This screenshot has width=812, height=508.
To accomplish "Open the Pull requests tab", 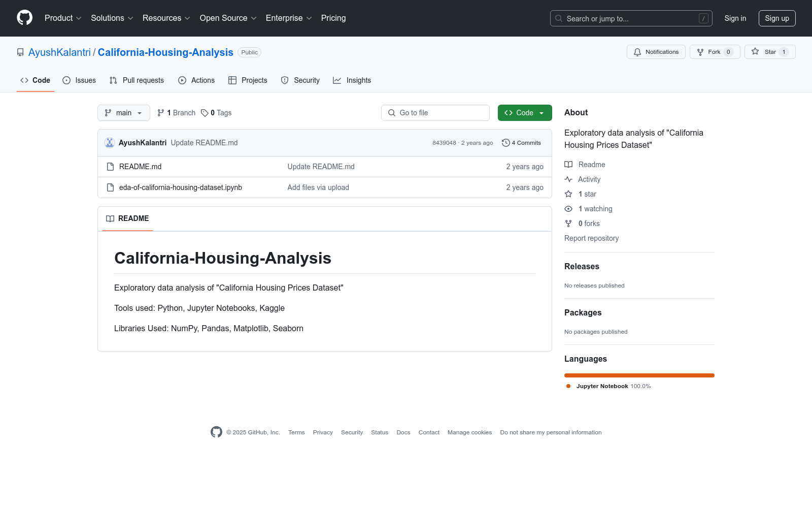I will 137,80.
